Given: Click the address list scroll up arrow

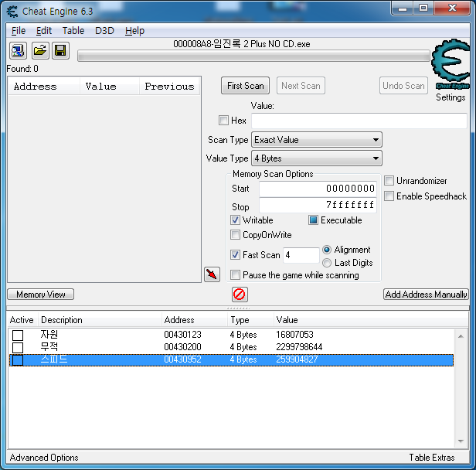Looking at the screenshot, I should click(461, 336).
